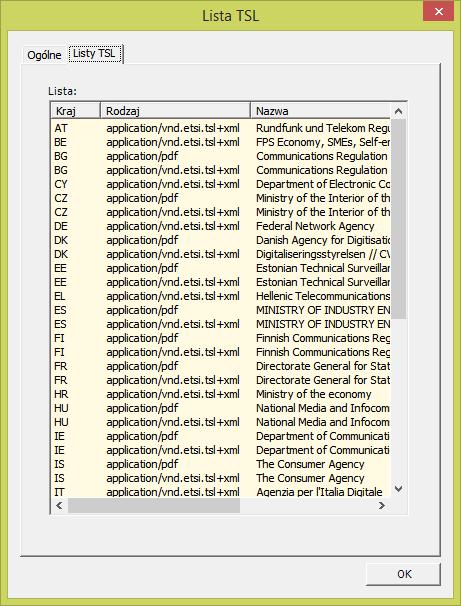Select the Danish Agency for Digitisation row
The image size is (461, 606).
[x=221, y=240]
